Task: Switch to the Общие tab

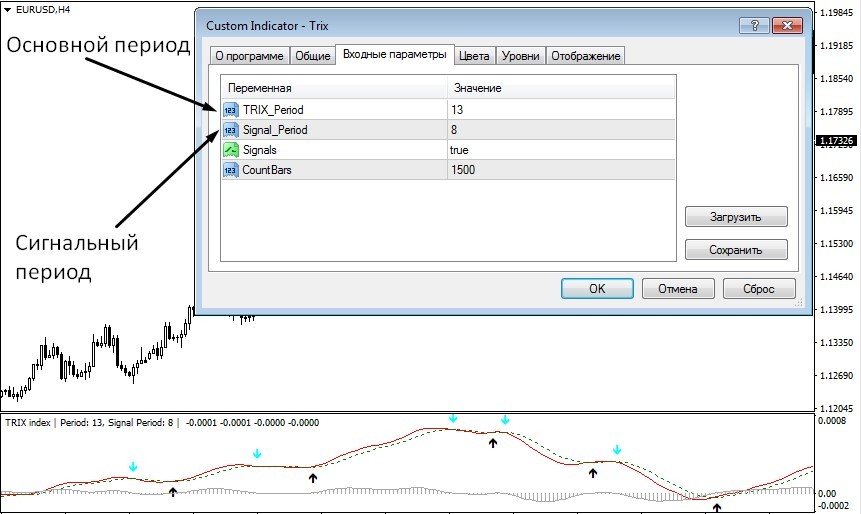Action: tap(312, 56)
